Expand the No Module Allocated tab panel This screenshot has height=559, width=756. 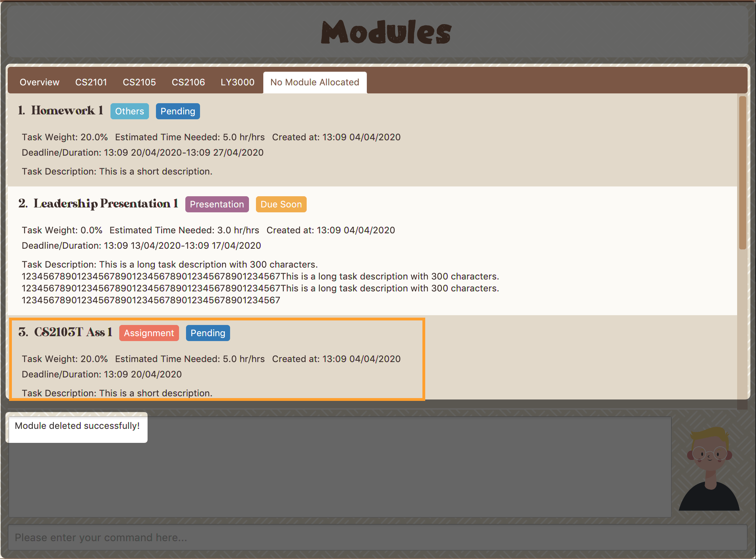315,82
